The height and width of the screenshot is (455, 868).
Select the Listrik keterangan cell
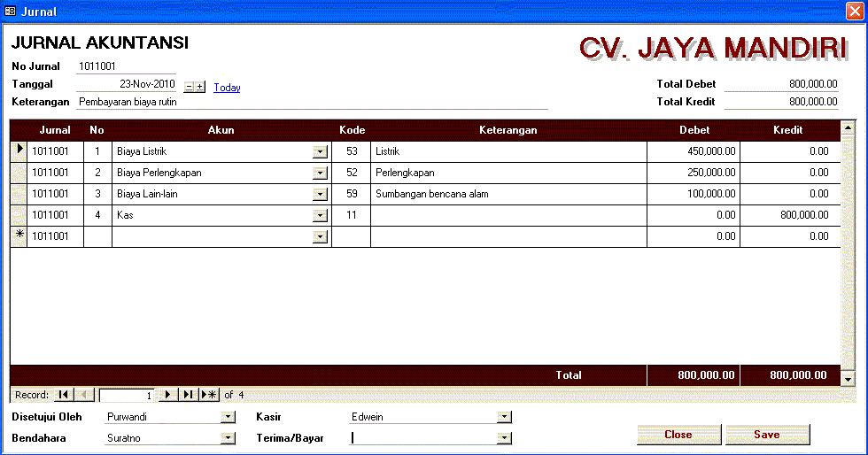click(x=508, y=151)
